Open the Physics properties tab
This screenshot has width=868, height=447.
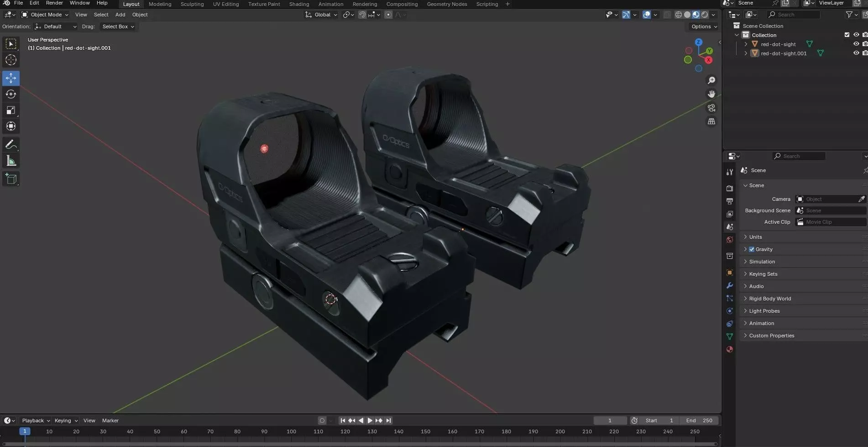pos(730,311)
